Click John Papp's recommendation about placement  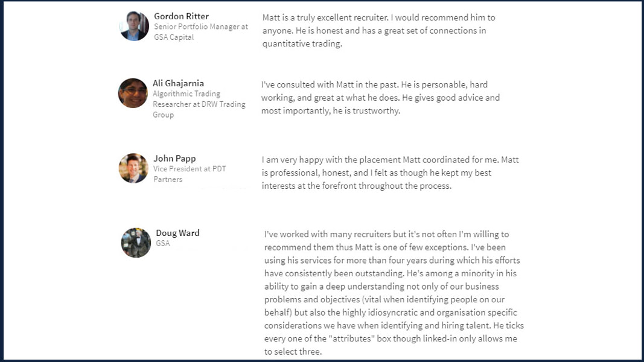[x=390, y=173]
